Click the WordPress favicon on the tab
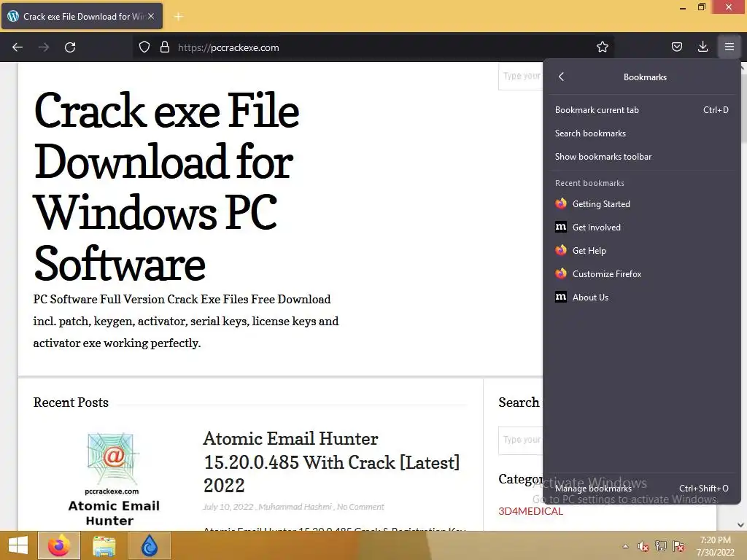 pos(13,16)
